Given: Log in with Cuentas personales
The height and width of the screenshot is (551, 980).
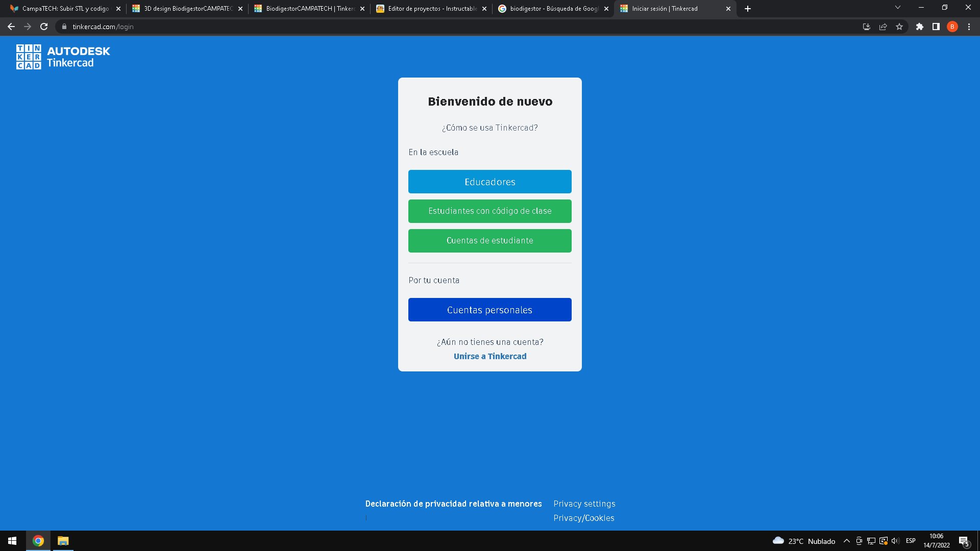Looking at the screenshot, I should coord(490,310).
